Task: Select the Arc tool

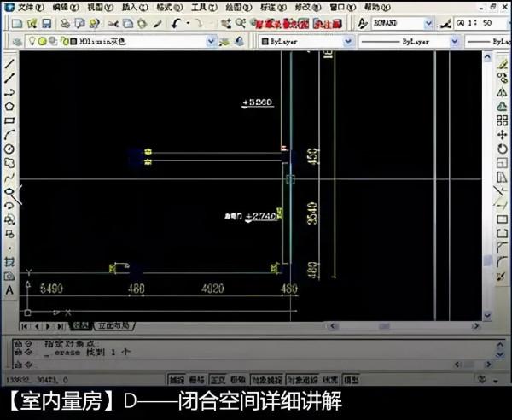Action: pyautogui.click(x=9, y=135)
